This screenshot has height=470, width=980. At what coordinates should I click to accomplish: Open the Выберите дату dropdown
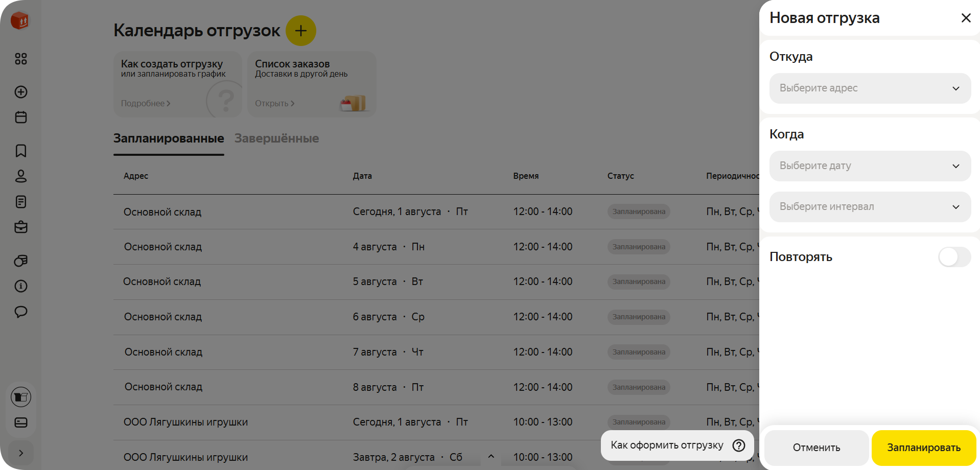click(x=870, y=166)
